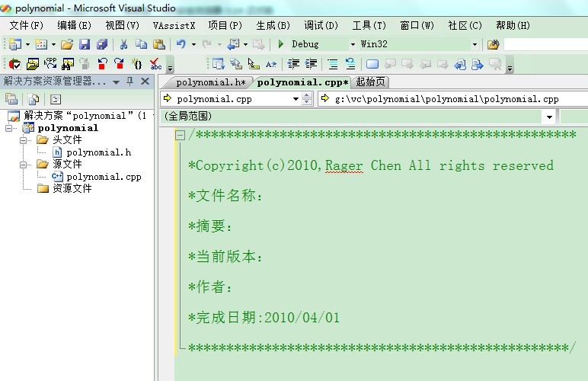The height and width of the screenshot is (381, 588).
Task: Click the Open File folder icon
Action: click(67, 44)
